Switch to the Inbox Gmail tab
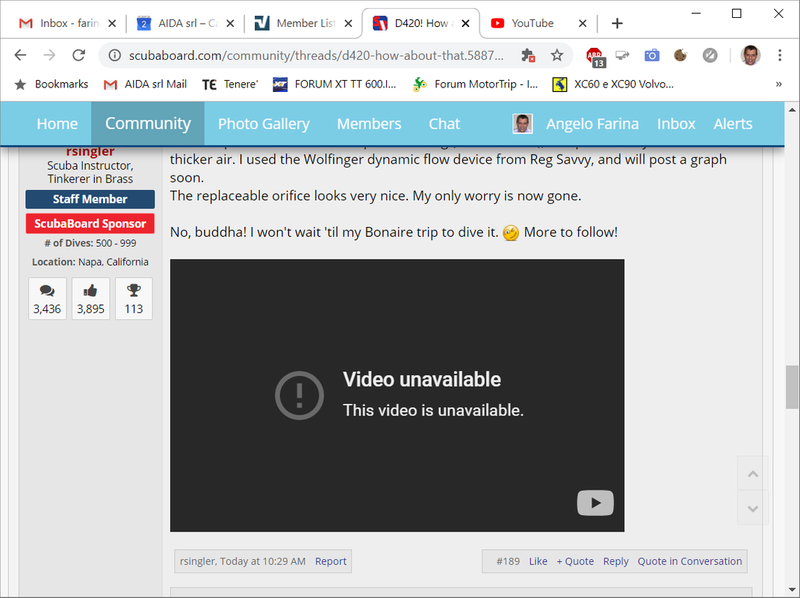This screenshot has height=598, width=800. (x=62, y=23)
